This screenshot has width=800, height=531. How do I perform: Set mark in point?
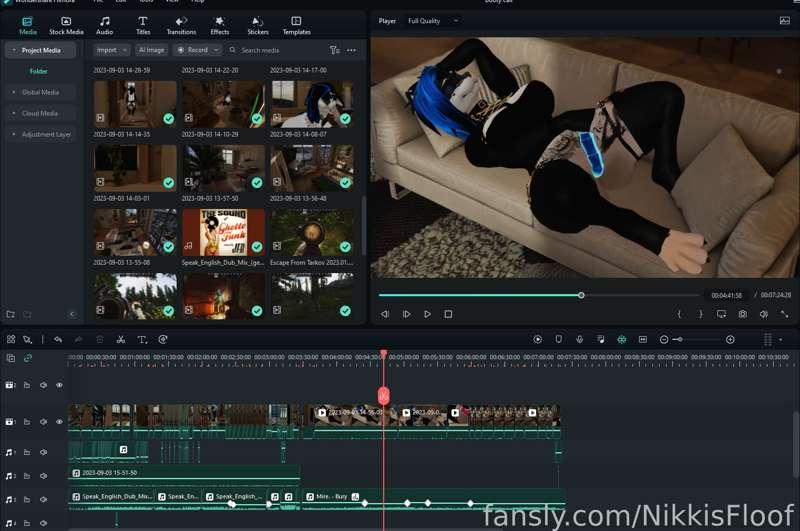(x=679, y=314)
